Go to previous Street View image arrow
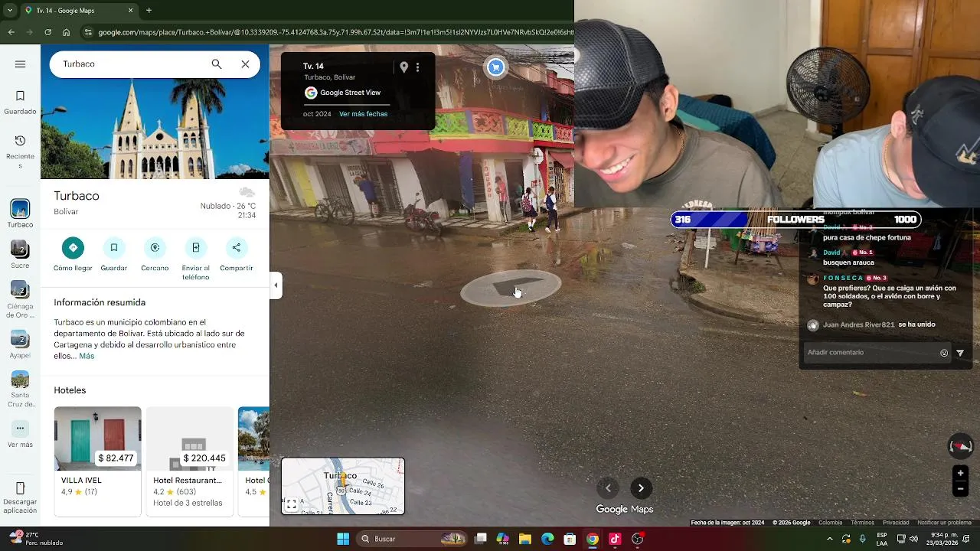Viewport: 980px width, 551px height. (x=608, y=488)
